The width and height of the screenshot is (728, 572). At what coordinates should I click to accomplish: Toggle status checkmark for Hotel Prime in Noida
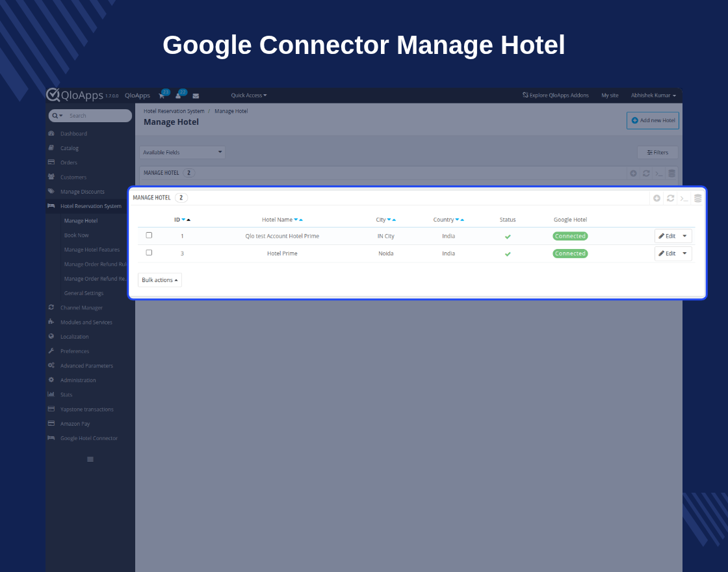(508, 254)
